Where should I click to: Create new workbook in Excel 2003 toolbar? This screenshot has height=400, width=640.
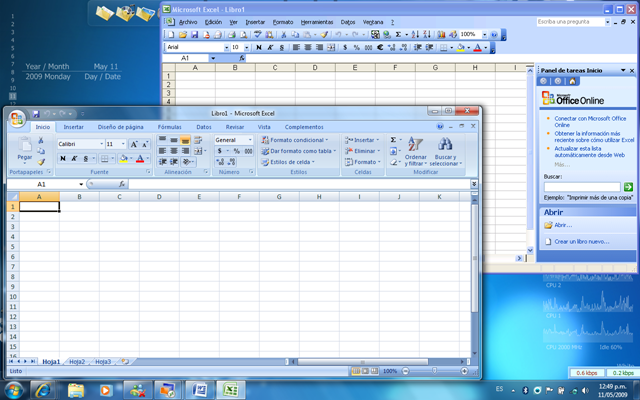[171, 35]
